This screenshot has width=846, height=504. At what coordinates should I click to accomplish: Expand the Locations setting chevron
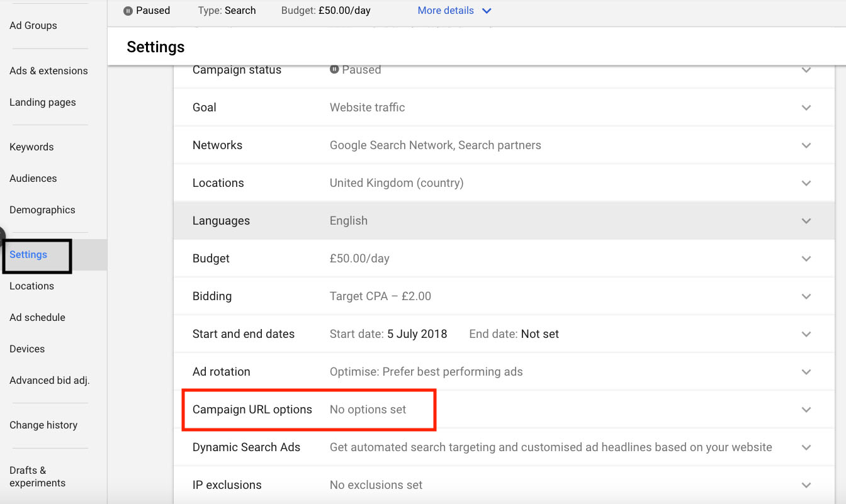coord(806,183)
